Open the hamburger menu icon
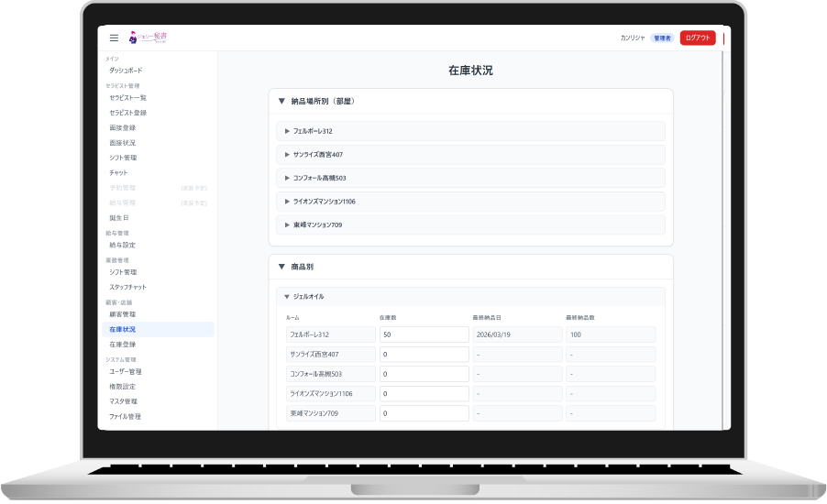This screenshot has height=504, width=827. click(114, 38)
